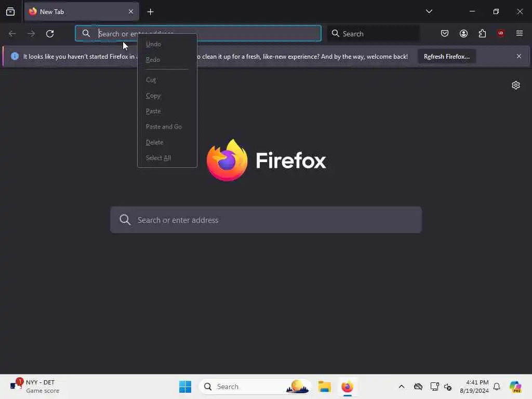Click Firefox icon in taskbar
Viewport: 532px width, 399px height.
click(348, 387)
